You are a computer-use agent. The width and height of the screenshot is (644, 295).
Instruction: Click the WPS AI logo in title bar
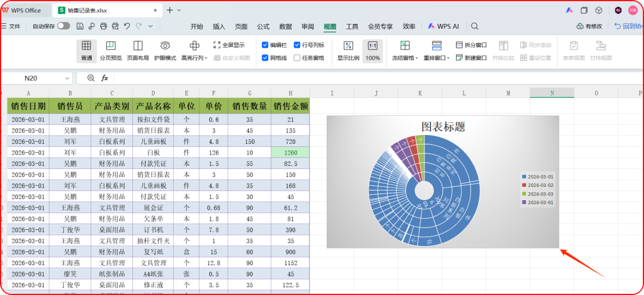tap(569, 10)
